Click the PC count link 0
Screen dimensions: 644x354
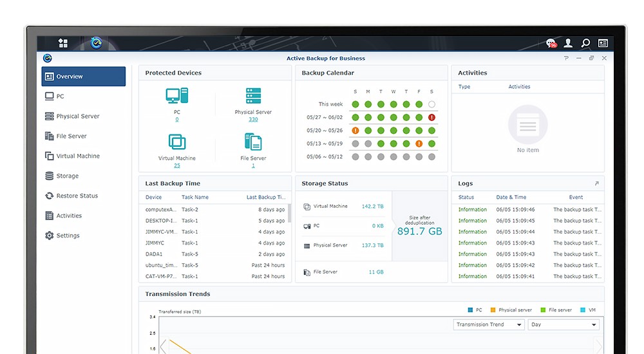[177, 120]
